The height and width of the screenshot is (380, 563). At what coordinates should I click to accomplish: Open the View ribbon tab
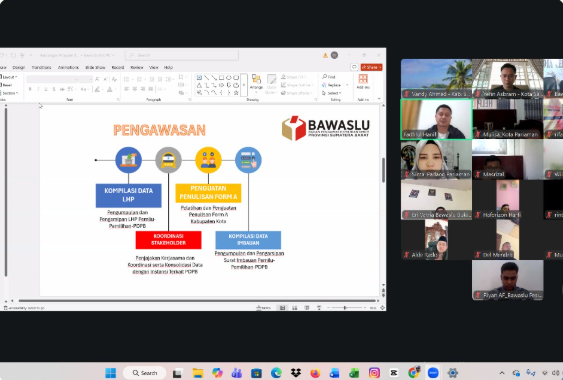coord(154,68)
